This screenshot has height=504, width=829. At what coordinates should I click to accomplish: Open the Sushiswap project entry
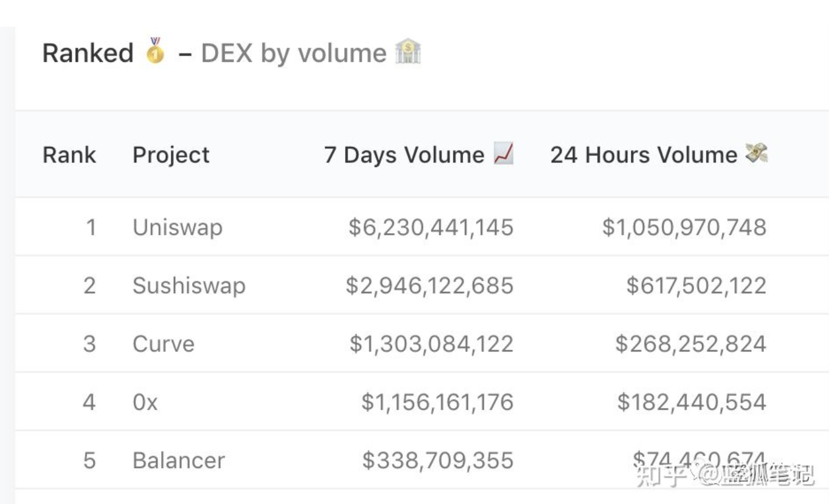click(189, 286)
